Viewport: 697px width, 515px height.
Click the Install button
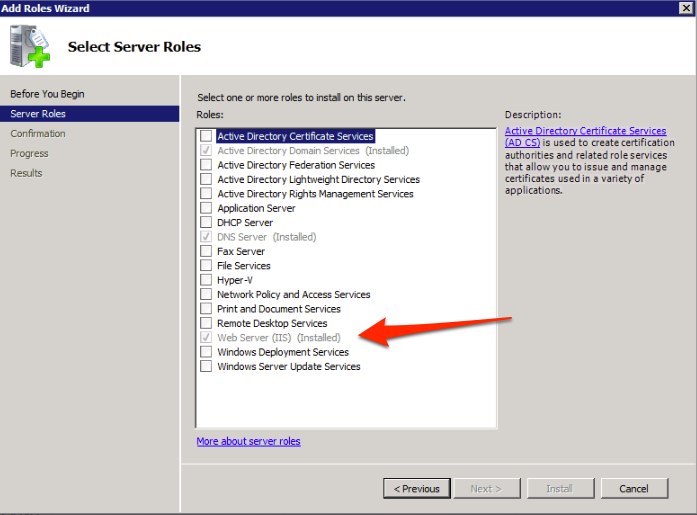pos(560,488)
